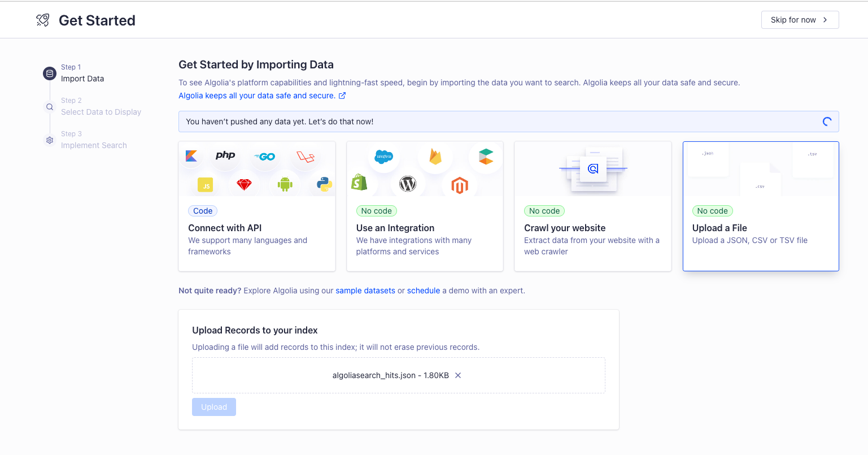Click the No code badge on Integration card

coord(377,211)
